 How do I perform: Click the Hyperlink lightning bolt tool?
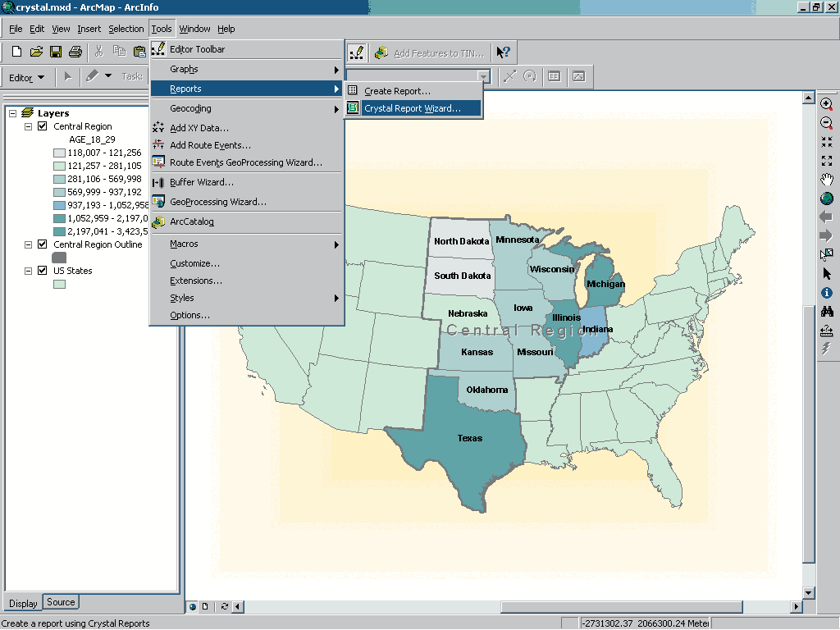[826, 349]
